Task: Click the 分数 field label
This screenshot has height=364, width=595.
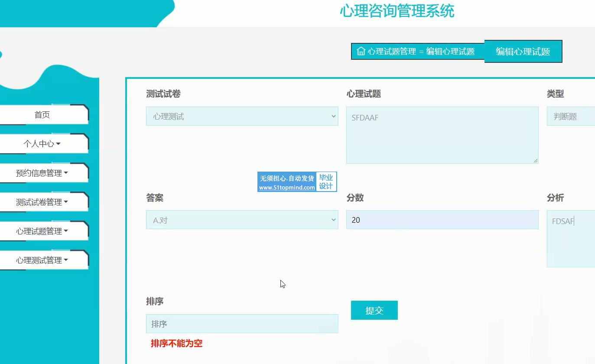Action: click(x=355, y=198)
